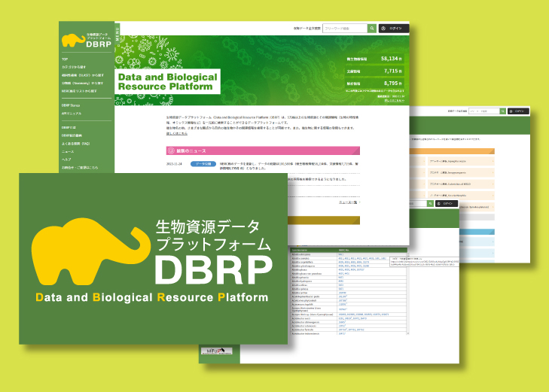Click the login button in the right background window
Screen dimensions: 549x392
pyautogui.click(x=519, y=111)
